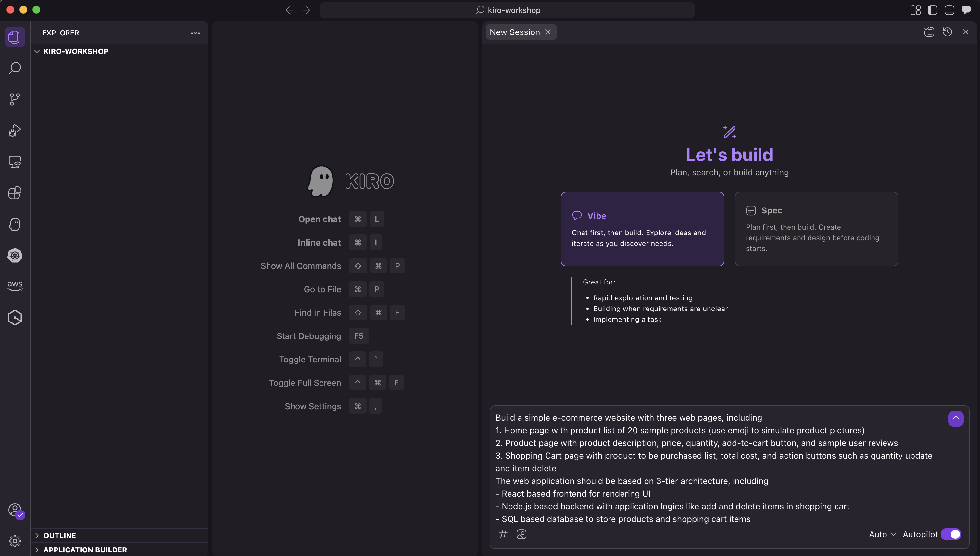Open chat session history icon
Image resolution: width=980 pixels, height=556 pixels.
947,32
